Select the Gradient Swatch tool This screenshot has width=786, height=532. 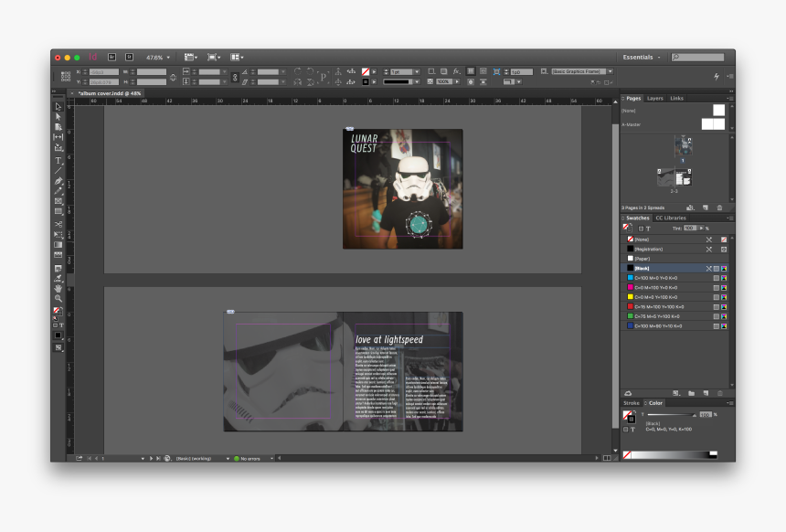tap(58, 245)
